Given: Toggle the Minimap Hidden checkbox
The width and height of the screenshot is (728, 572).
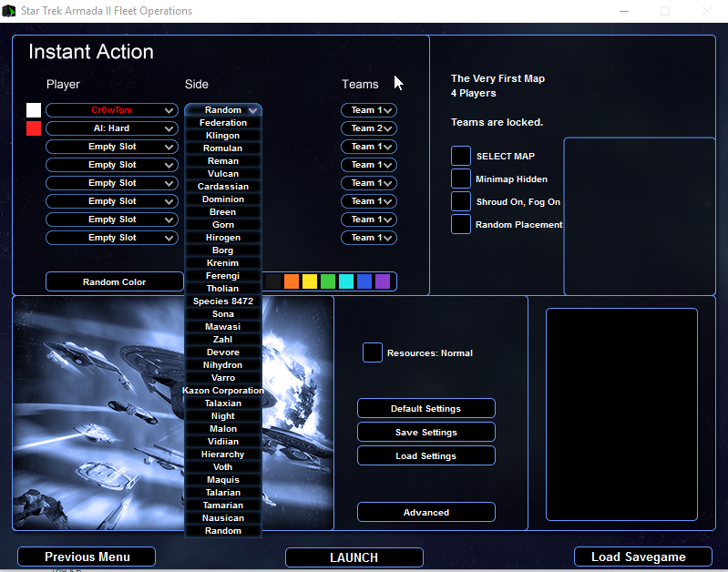Looking at the screenshot, I should (460, 179).
